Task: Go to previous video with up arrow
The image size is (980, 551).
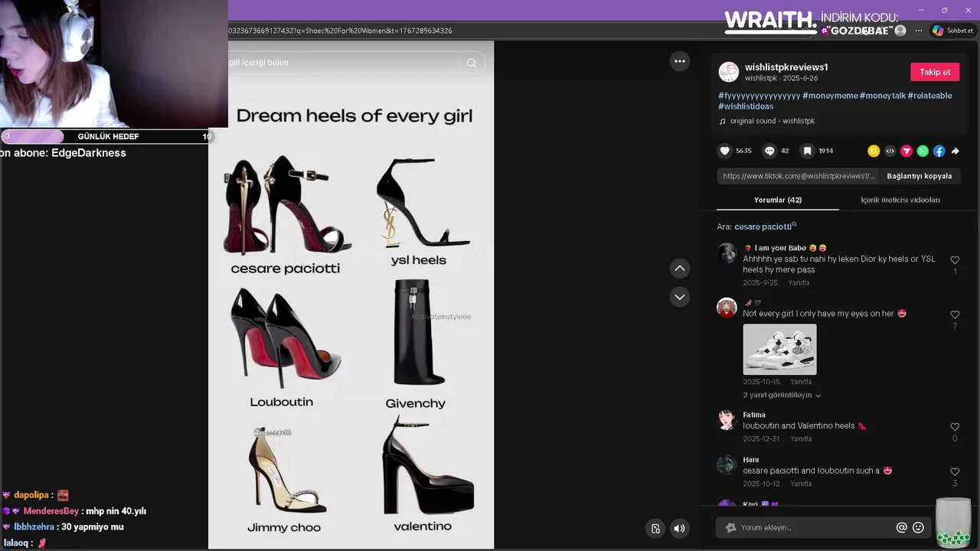Action: point(679,269)
